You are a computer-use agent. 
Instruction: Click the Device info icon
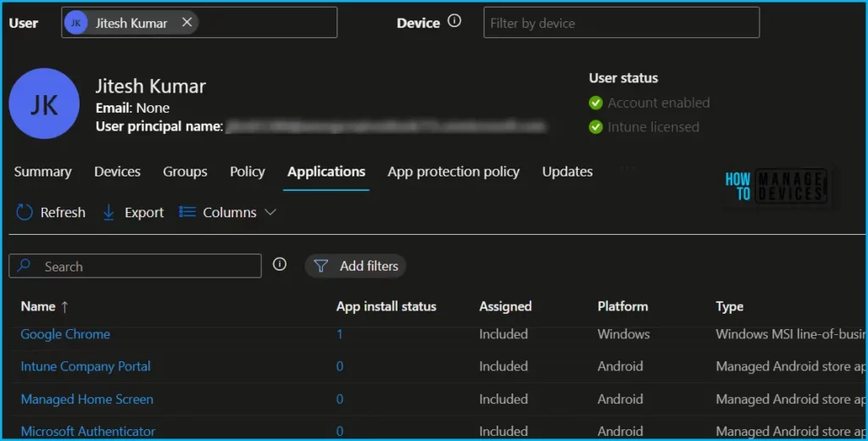pyautogui.click(x=454, y=21)
